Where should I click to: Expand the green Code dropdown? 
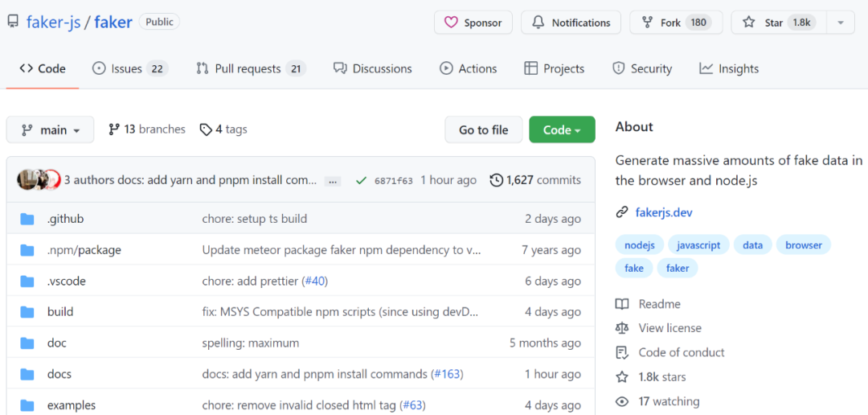pyautogui.click(x=562, y=129)
